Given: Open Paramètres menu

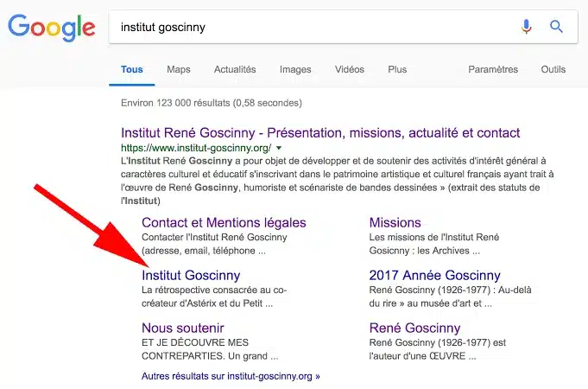Looking at the screenshot, I should pyautogui.click(x=493, y=69).
